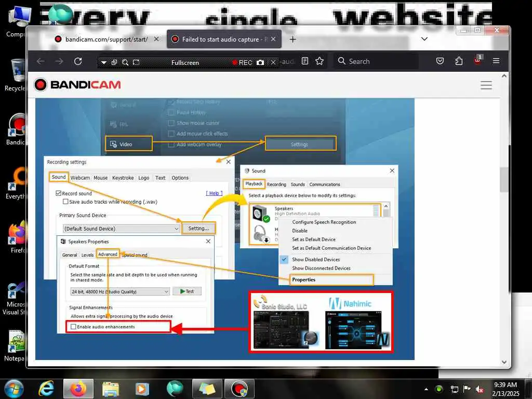Click the audio settings tutorial image

tap(224, 229)
